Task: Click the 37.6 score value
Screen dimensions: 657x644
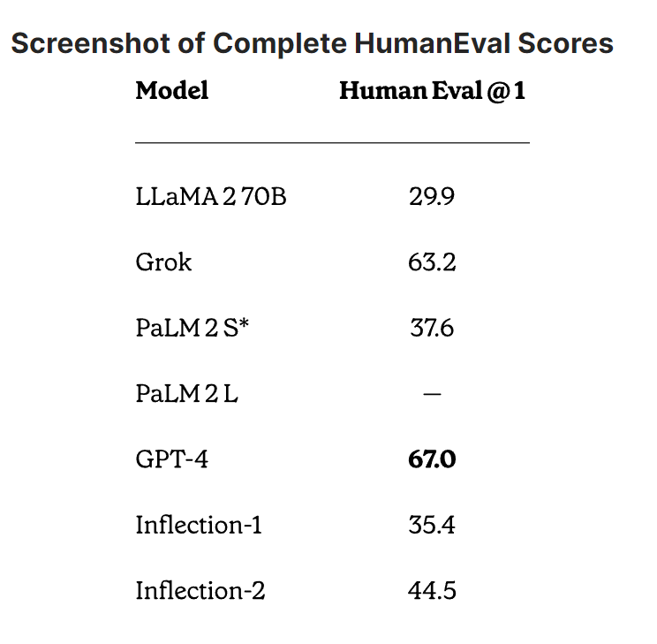Action: point(432,328)
